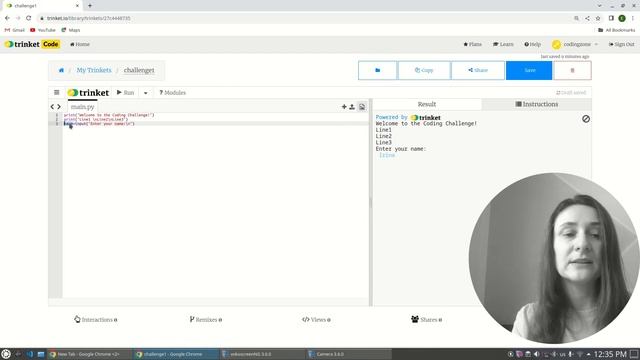Go to previous file tab arrow

[52, 107]
